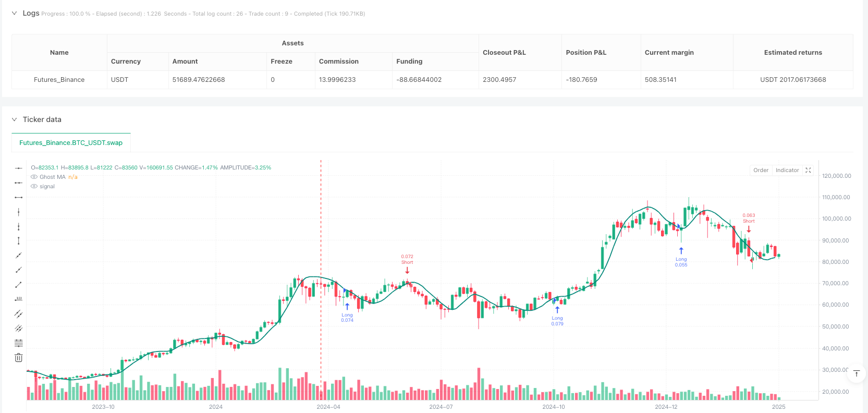This screenshot has height=413, width=868.
Task: Collapse the Ticker data section
Action: pyautogui.click(x=14, y=119)
